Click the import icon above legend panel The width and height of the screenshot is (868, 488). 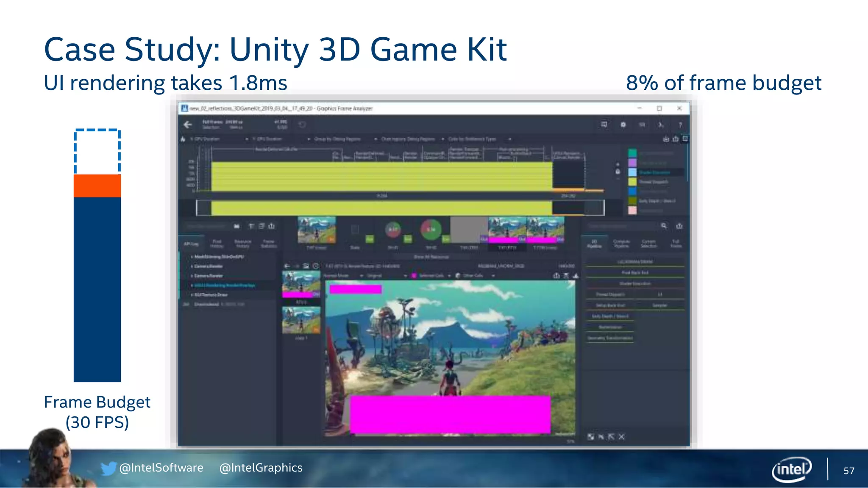tap(666, 139)
